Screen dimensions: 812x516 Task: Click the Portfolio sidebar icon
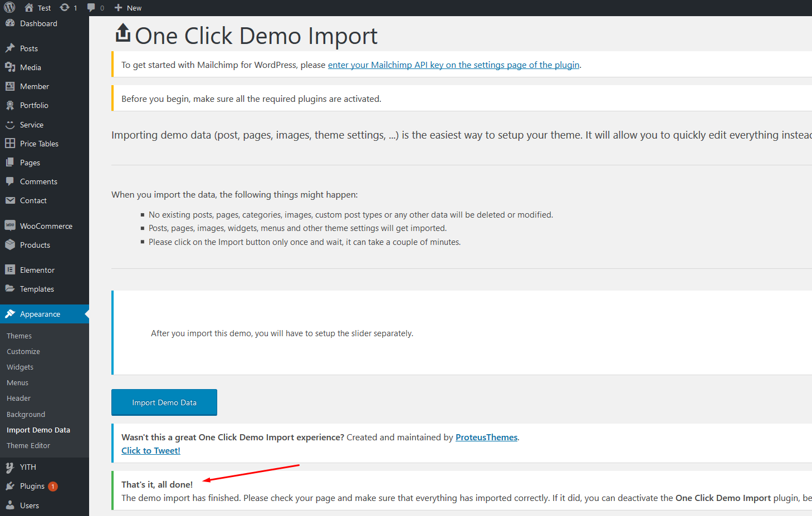click(x=10, y=105)
